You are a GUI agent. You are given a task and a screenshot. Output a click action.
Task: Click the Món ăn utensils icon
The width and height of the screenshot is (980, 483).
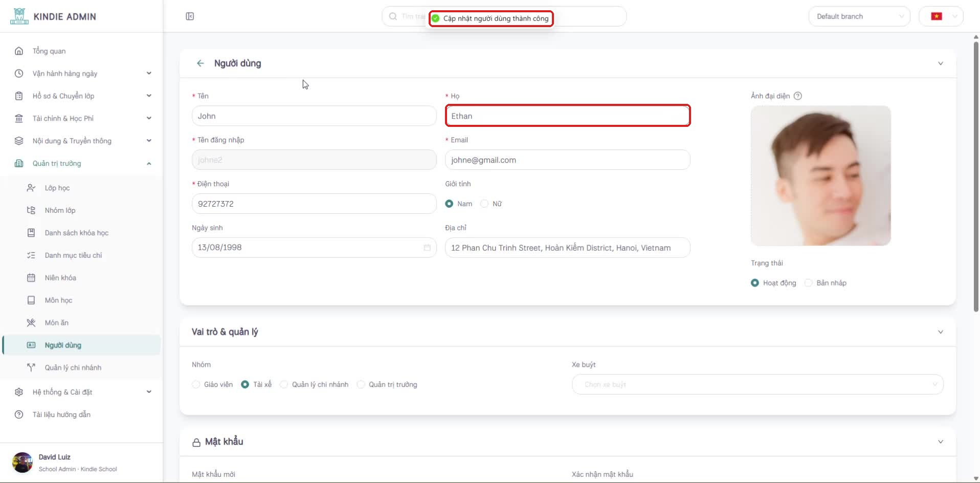(31, 323)
